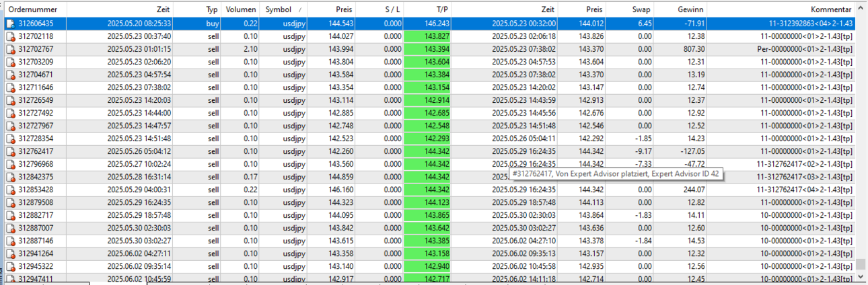Click the icon beside order 312762417
Image resolution: width=868 pixels, height=285 pixels.
pyautogui.click(x=10, y=151)
